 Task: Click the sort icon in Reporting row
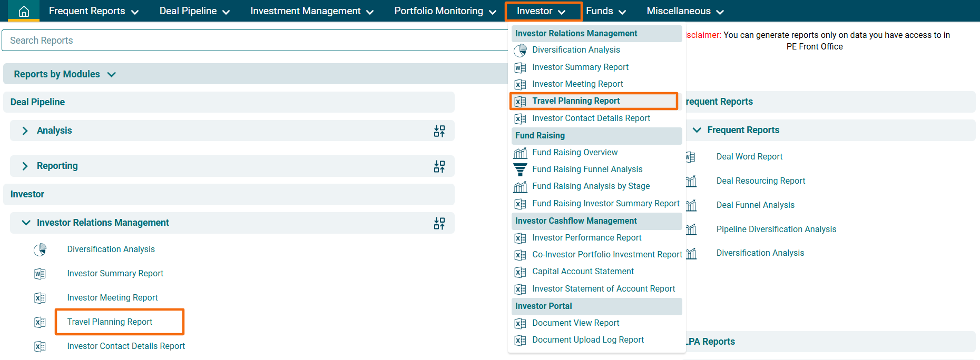tap(439, 166)
